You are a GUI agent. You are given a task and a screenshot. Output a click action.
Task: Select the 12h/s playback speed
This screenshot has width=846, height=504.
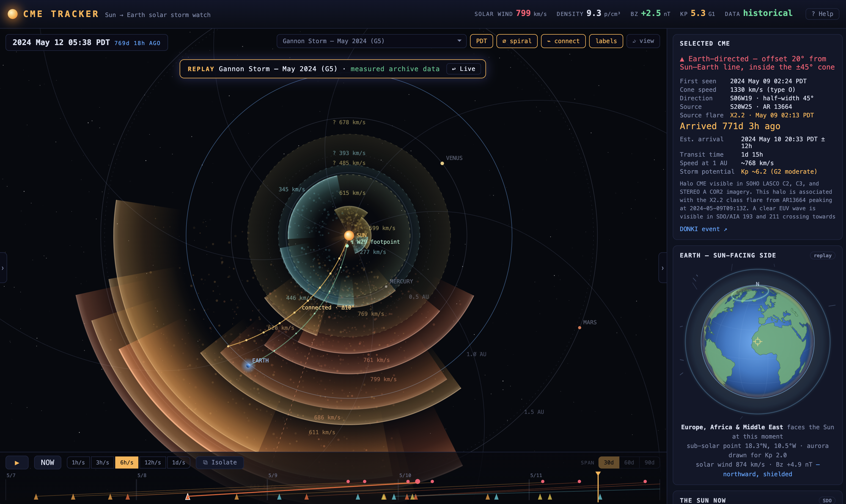point(153,463)
